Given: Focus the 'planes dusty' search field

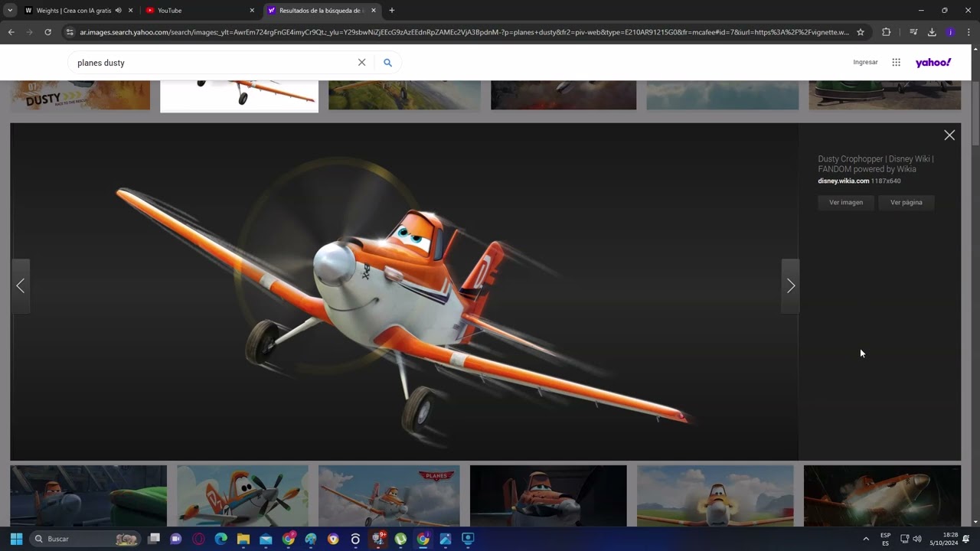Looking at the screenshot, I should 214,63.
